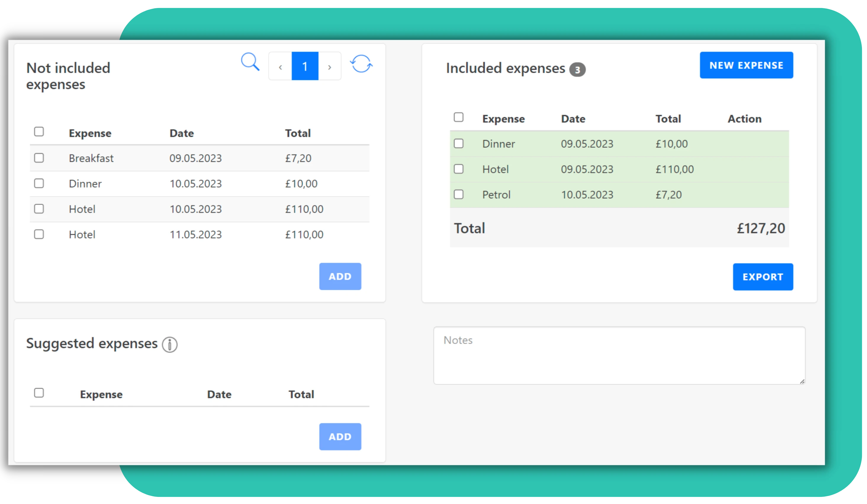Click ADD under Suggested expenses
This screenshot has height=504, width=867.
[x=340, y=437]
